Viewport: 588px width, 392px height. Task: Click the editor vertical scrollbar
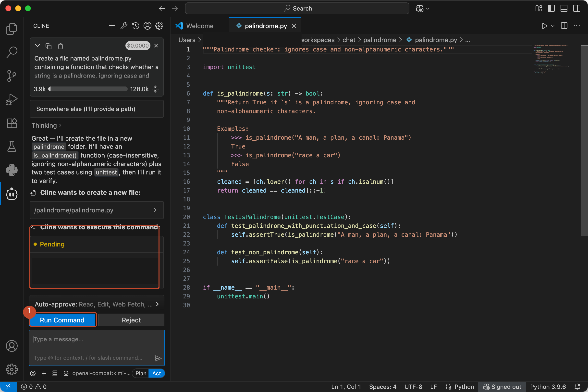click(584, 140)
